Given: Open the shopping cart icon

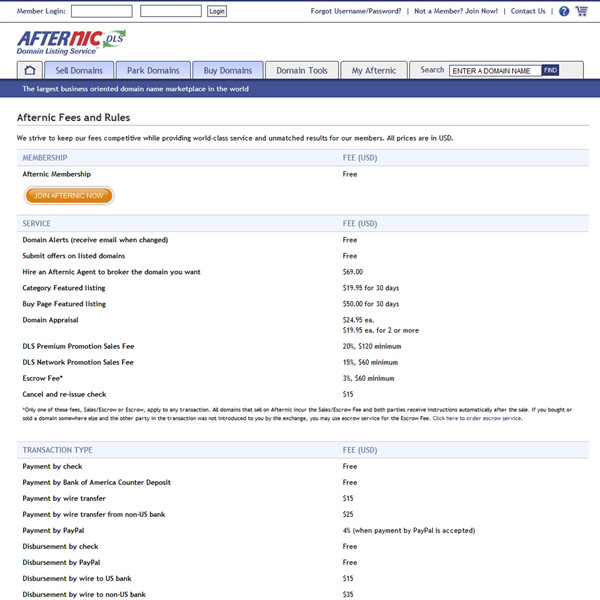Looking at the screenshot, I should [581, 12].
